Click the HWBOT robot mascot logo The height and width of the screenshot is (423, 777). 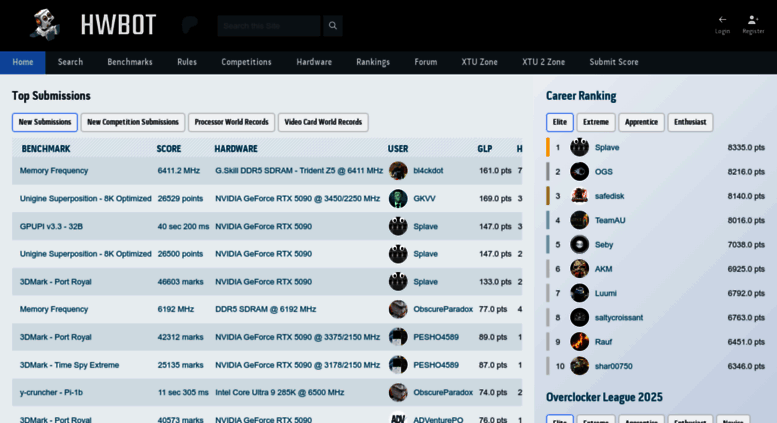tap(45, 24)
